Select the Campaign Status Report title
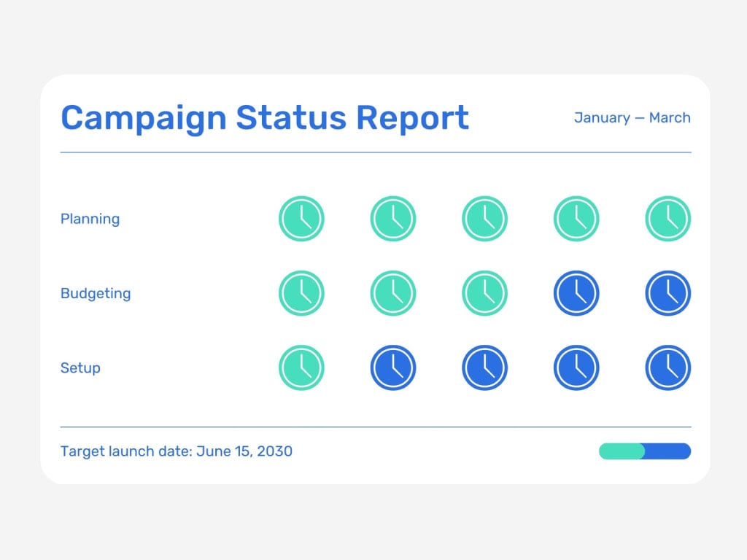 (x=265, y=117)
